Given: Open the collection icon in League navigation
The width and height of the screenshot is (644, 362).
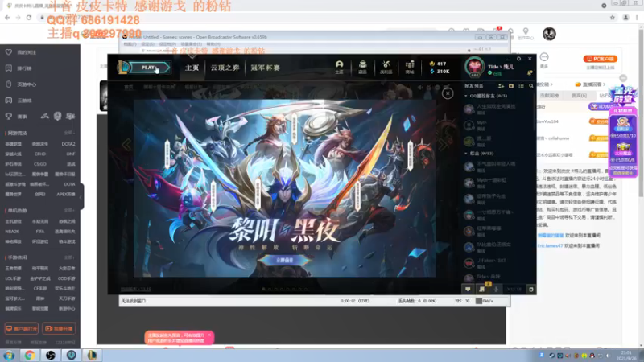Looking at the screenshot, I should coord(363,67).
